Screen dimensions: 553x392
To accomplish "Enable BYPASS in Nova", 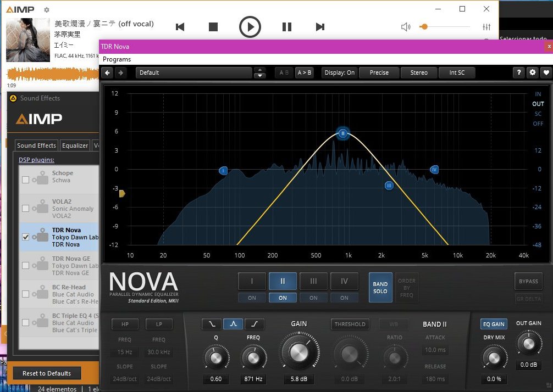I will (x=528, y=281).
